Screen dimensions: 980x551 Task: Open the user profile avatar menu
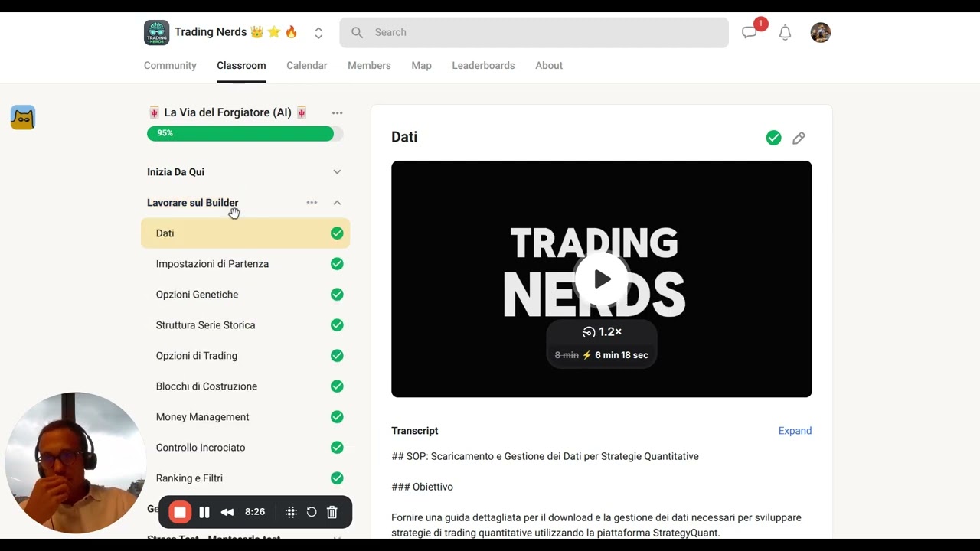click(x=820, y=32)
